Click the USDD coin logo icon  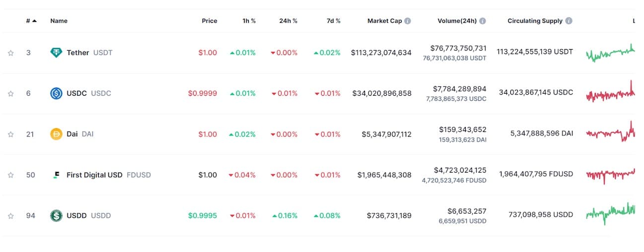(56, 216)
